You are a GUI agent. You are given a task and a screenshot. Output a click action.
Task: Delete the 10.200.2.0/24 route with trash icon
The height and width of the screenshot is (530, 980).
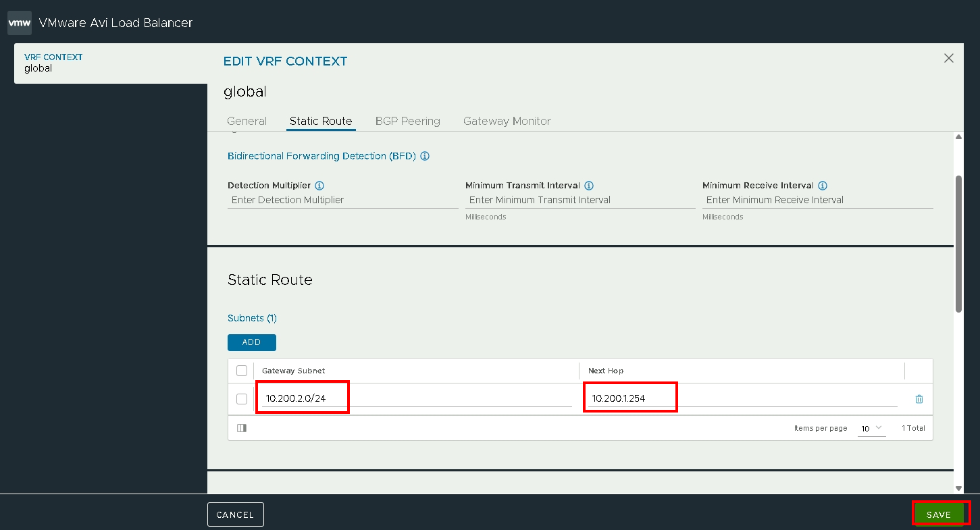pyautogui.click(x=919, y=399)
